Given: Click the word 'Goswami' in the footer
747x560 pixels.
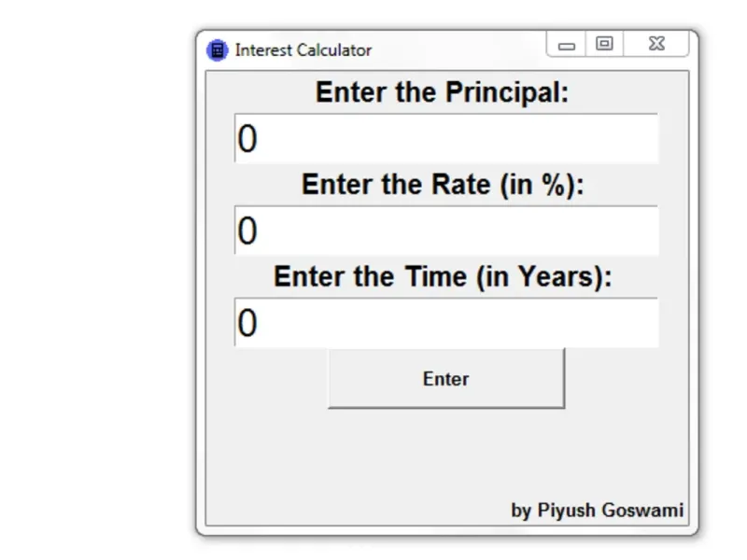Looking at the screenshot, I should click(x=645, y=511).
